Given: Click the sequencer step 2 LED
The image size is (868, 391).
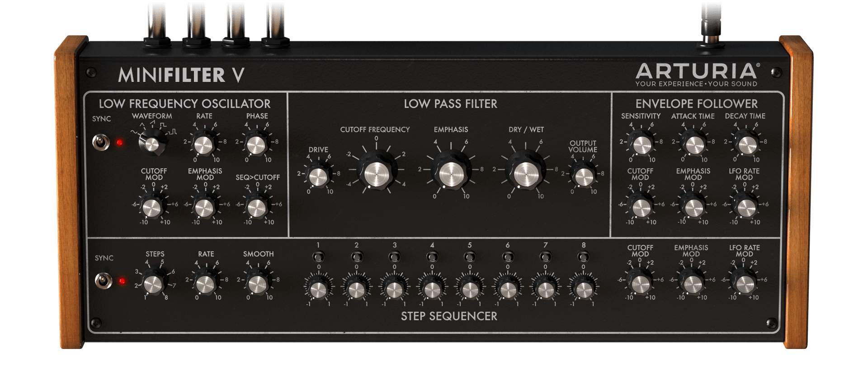Looking at the screenshot, I should tap(357, 257).
